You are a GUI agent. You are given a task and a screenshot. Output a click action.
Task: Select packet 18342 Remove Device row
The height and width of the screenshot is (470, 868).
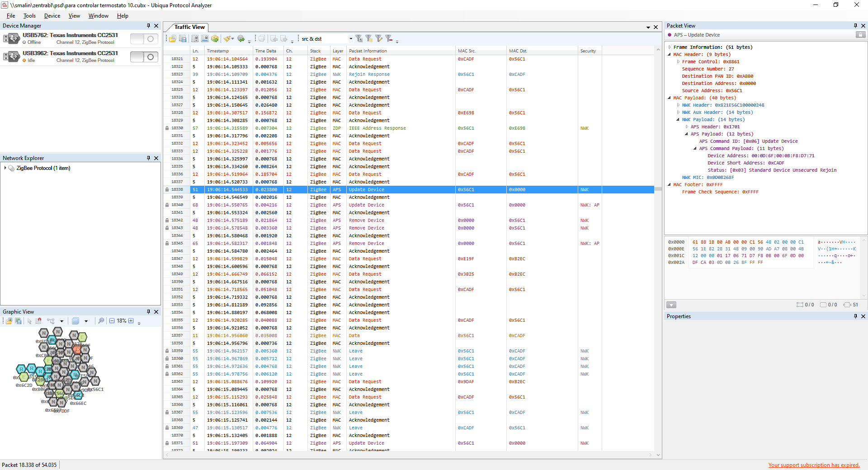pyautogui.click(x=409, y=220)
